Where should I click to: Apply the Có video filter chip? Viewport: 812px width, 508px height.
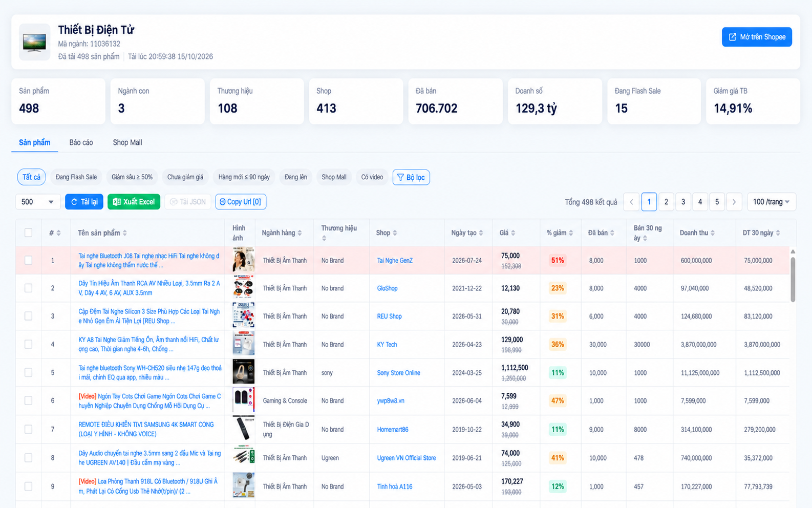tap(372, 177)
